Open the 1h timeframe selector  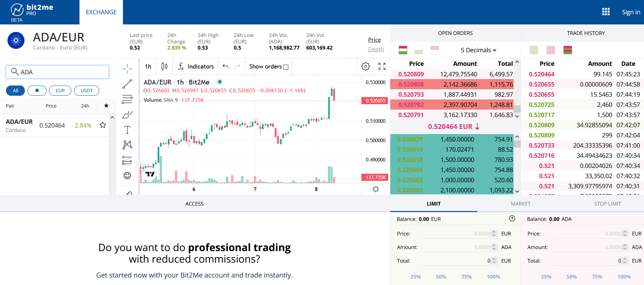tap(148, 66)
